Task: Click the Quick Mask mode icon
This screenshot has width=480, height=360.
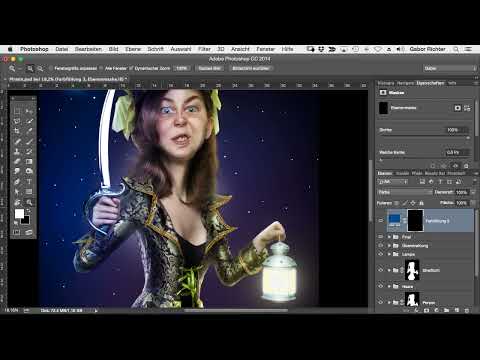Action: point(17,232)
